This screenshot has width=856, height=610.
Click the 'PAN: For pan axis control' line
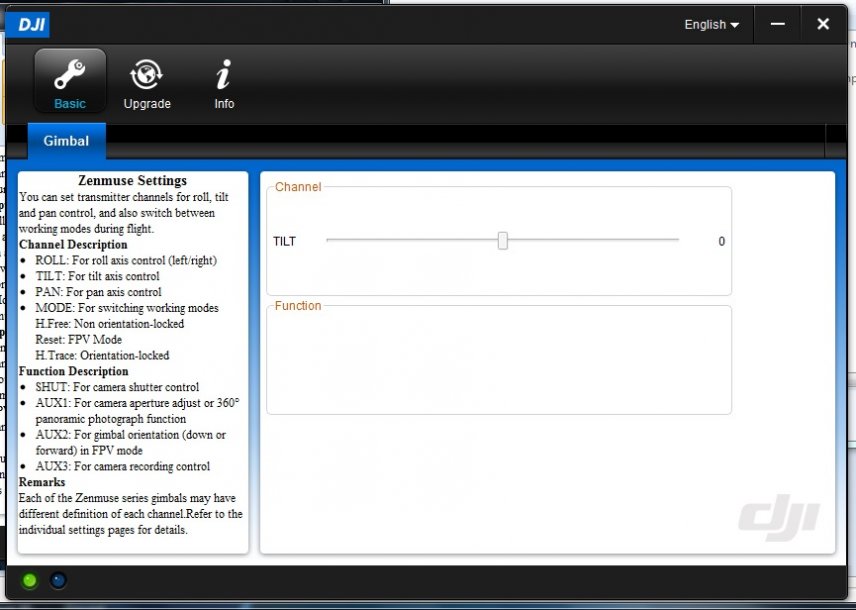pos(98,292)
